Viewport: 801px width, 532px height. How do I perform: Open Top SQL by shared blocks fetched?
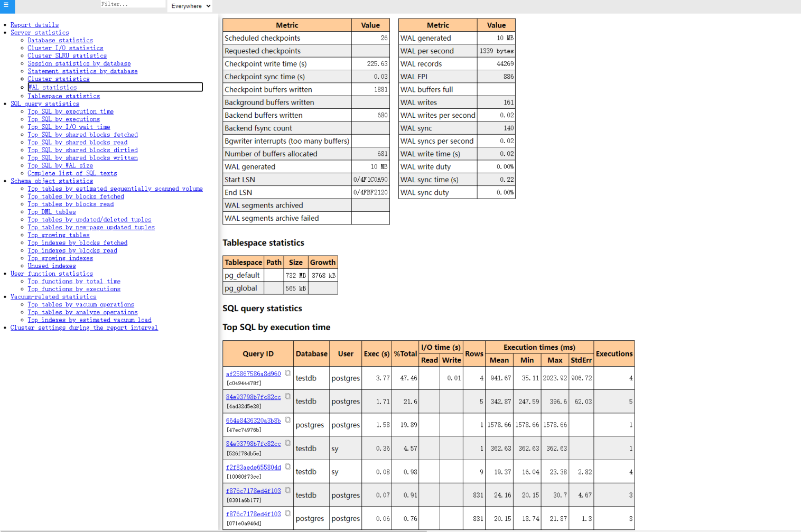pos(83,135)
